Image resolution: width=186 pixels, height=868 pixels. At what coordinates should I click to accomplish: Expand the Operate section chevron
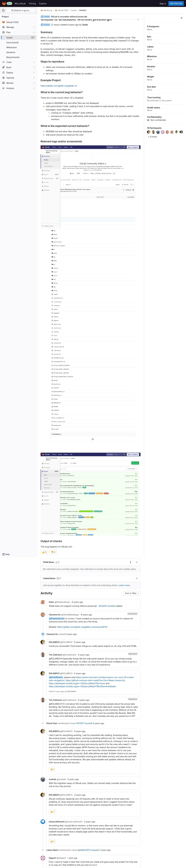point(34,78)
